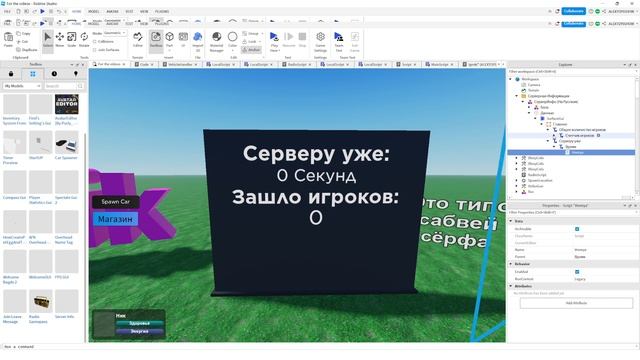The width and height of the screenshot is (640, 360).
Task: Activate the Rotate tool
Action: 84,40
